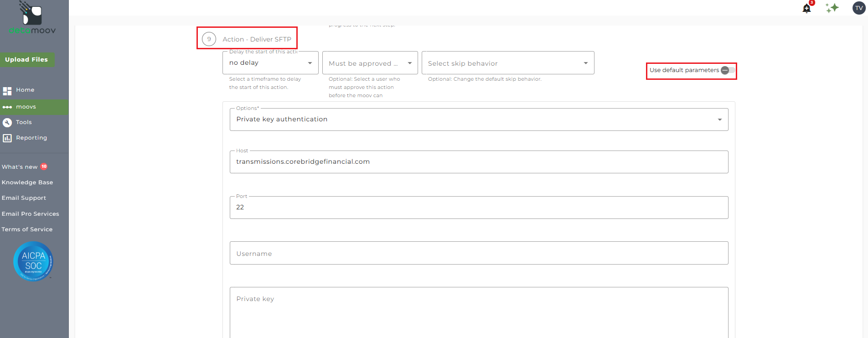Go to moovs in sidebar
Screen dimensions: 868x338
coord(26,107)
